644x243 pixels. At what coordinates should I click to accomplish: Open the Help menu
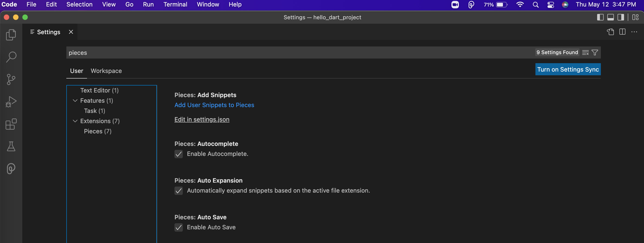pyautogui.click(x=235, y=4)
